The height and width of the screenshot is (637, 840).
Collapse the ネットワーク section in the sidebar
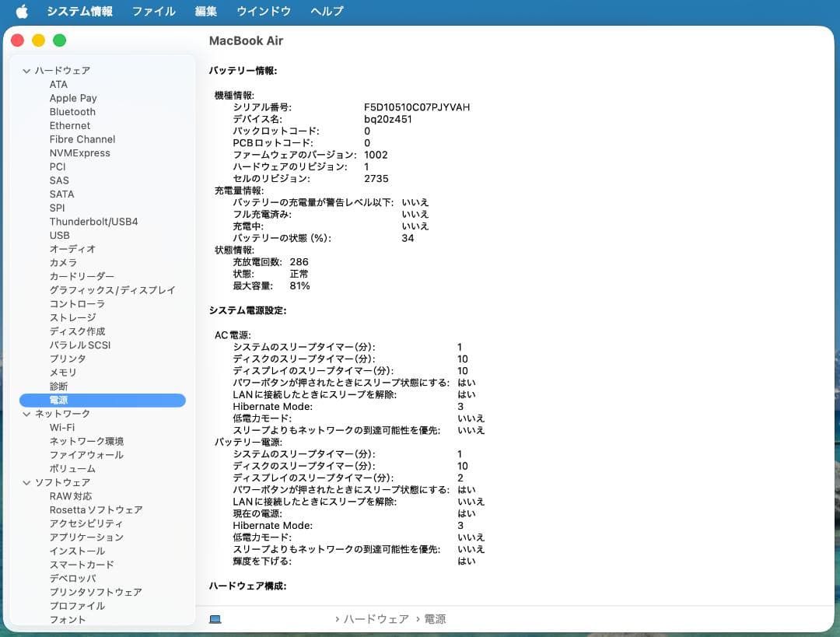(26, 414)
